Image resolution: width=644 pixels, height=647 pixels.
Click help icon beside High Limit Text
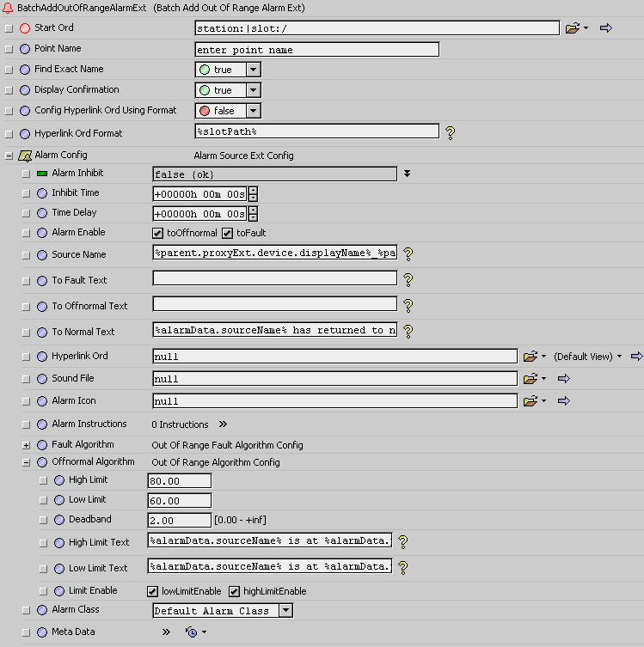click(402, 541)
